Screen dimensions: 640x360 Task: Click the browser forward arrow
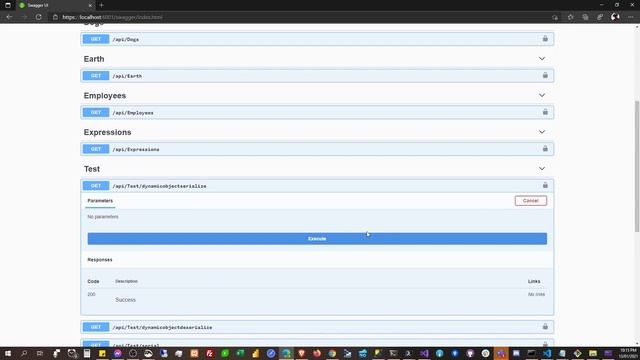(x=24, y=17)
